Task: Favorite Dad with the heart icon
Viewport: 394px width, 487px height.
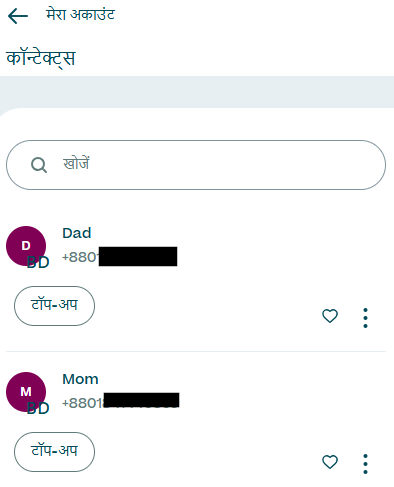Action: point(330,316)
